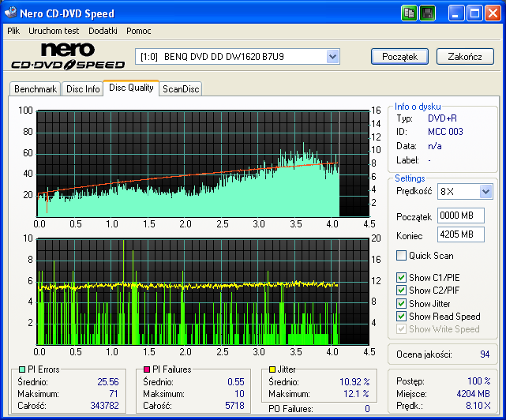This screenshot has width=506, height=420.
Task: Click the Prędk. value 8.10X
Action: pos(478,406)
